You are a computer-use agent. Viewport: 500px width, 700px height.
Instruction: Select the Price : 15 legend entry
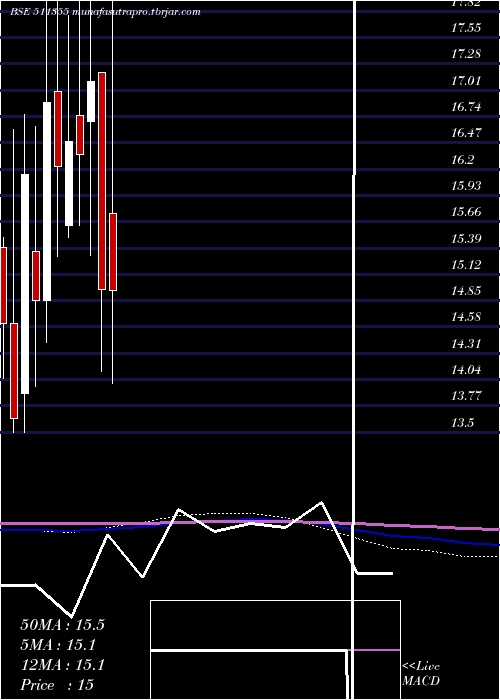[57, 685]
